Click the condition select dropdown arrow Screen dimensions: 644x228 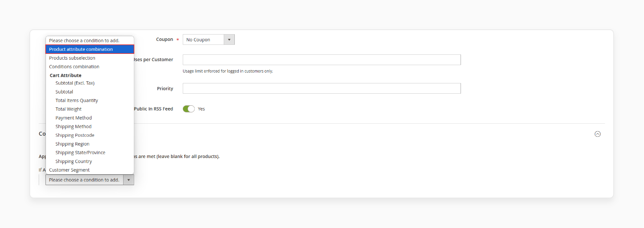128,180
